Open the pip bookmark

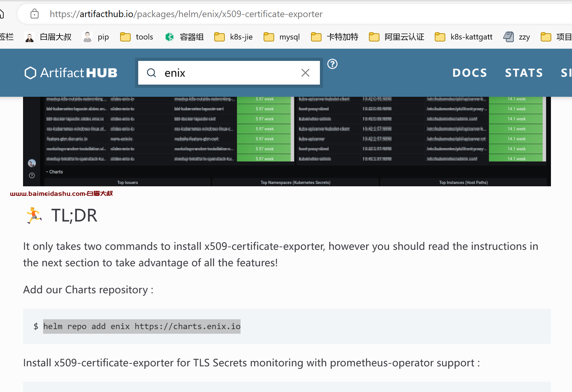click(96, 37)
